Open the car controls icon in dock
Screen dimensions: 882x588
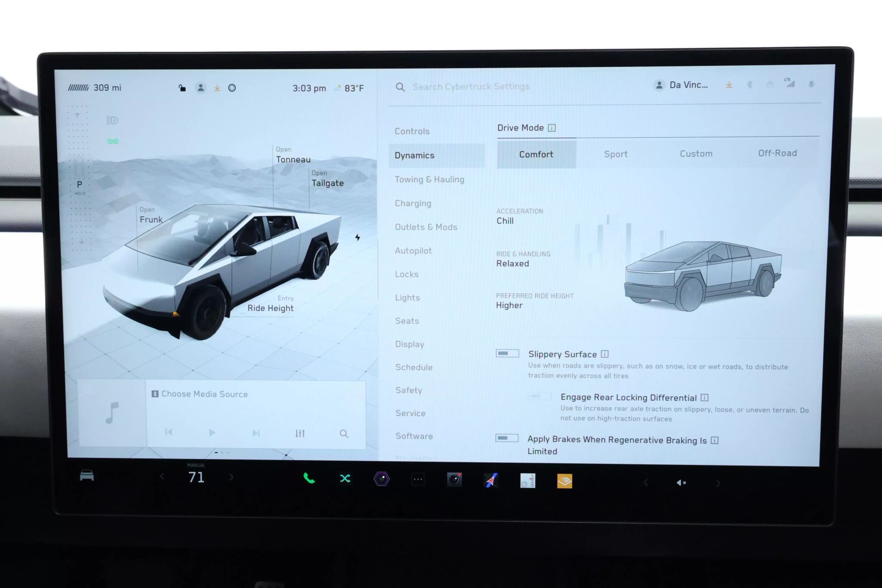(87, 476)
